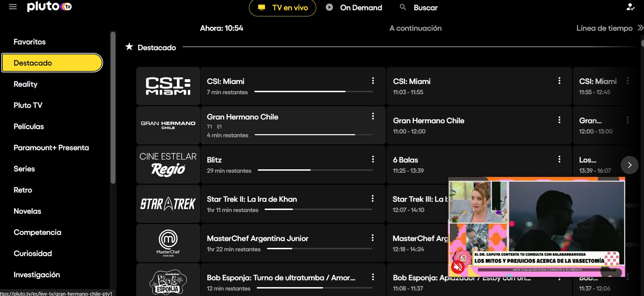Click the TV en vivo television icon
644x296 pixels.
(x=262, y=8)
